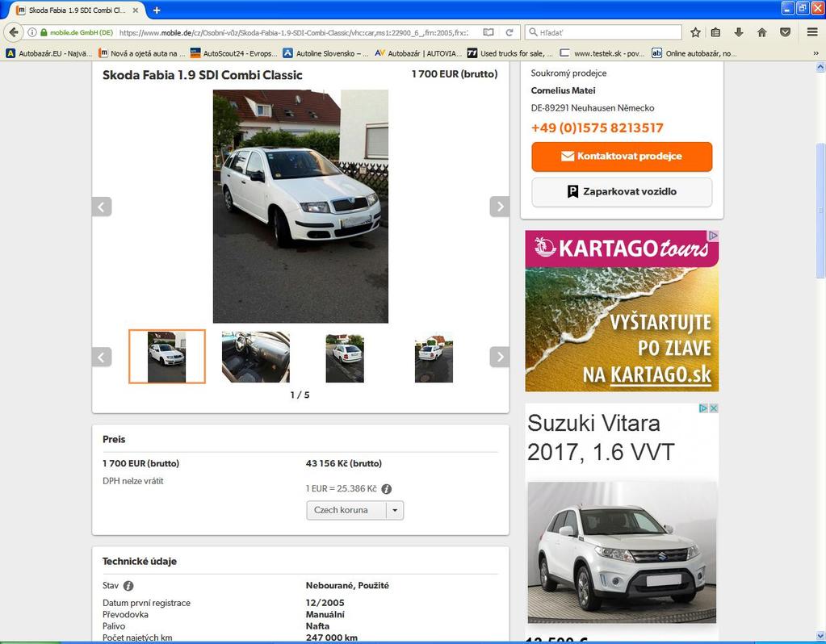Move thumbnail strip to next images
826x644 pixels.
(499, 357)
